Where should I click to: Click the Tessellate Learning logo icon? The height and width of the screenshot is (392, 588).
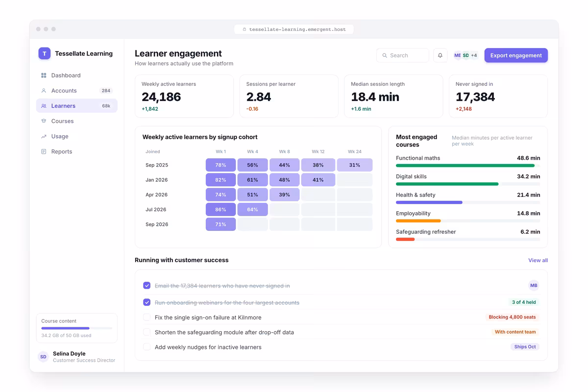tap(45, 53)
